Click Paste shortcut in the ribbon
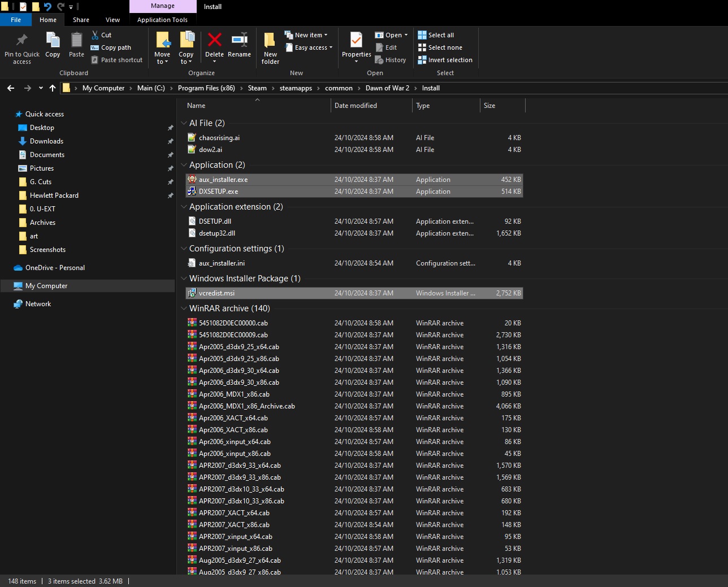Viewport: 728px width, 587px height. pyautogui.click(x=117, y=60)
